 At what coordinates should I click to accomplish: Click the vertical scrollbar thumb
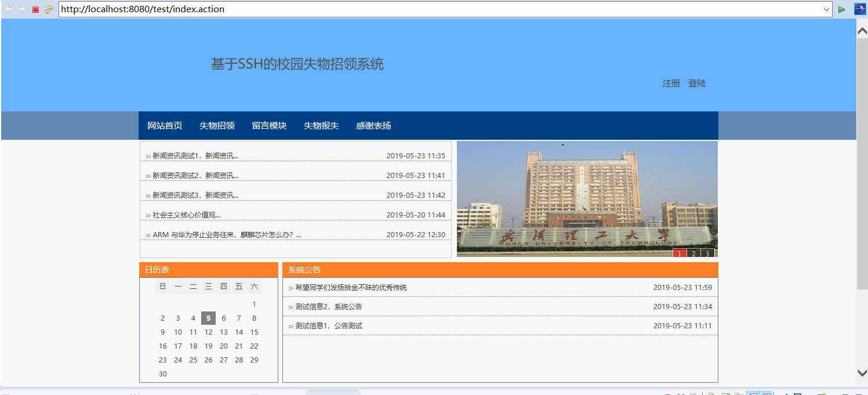pyautogui.click(x=862, y=163)
